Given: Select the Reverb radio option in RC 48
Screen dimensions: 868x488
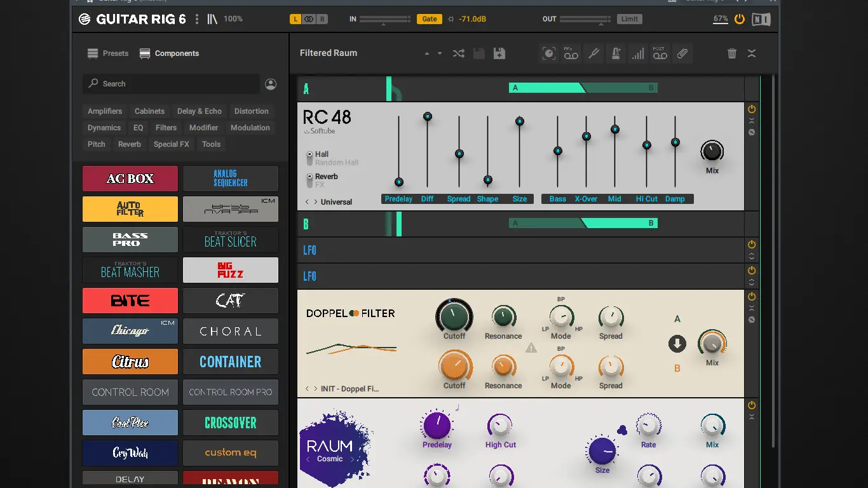Looking at the screenshot, I should click(x=310, y=177).
